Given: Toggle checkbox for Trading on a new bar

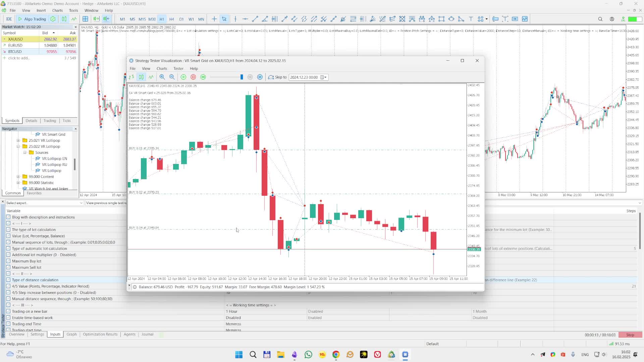Looking at the screenshot, I should tap(8, 311).
